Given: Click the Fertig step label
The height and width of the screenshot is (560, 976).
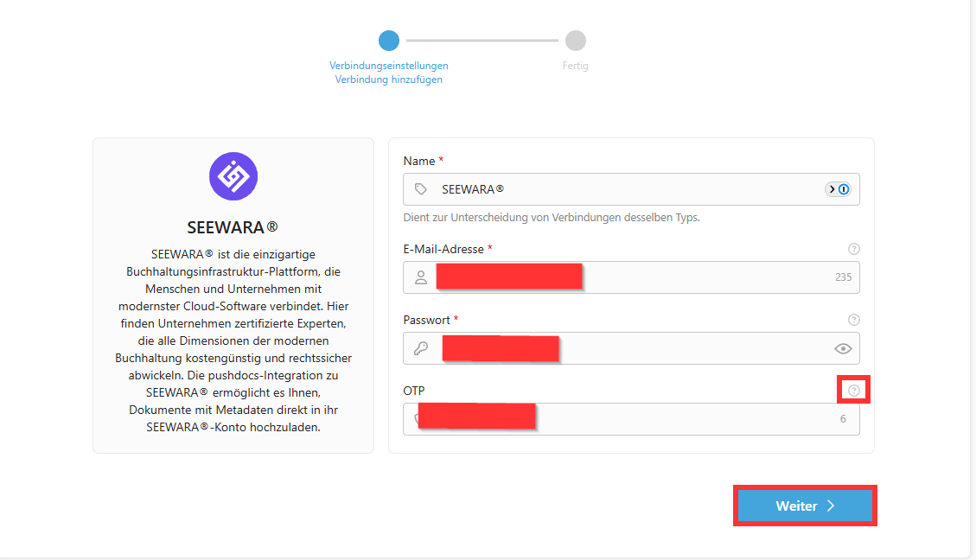Looking at the screenshot, I should click(575, 66).
